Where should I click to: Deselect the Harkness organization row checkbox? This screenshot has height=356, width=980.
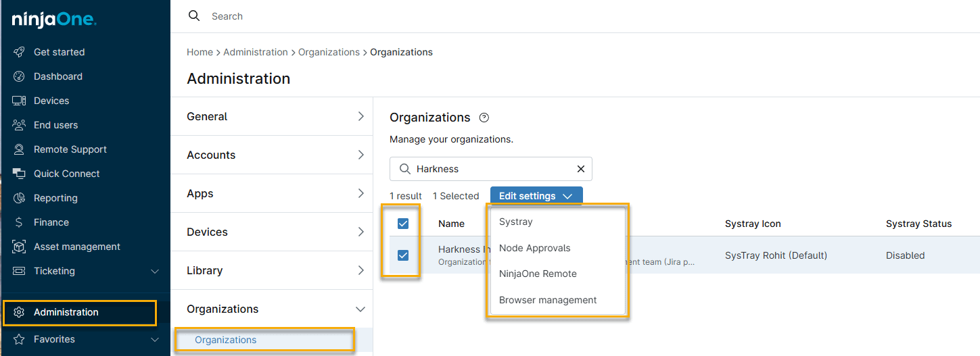pyautogui.click(x=403, y=255)
